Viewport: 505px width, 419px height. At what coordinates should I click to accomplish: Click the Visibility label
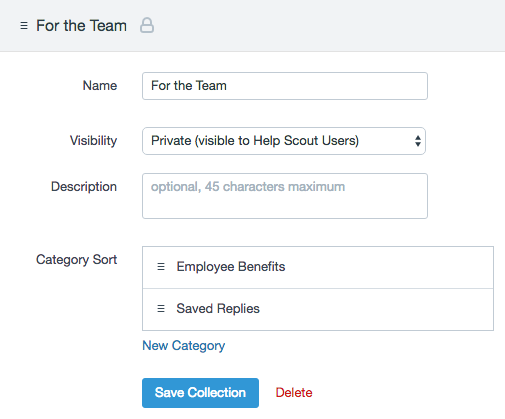pos(93,141)
